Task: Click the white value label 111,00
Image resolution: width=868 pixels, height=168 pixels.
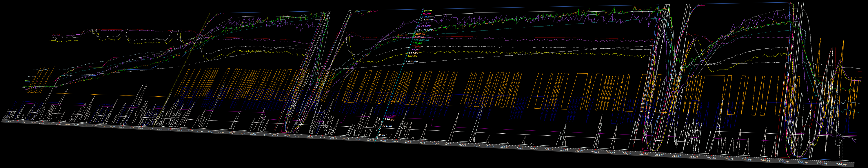Action: [387, 126]
